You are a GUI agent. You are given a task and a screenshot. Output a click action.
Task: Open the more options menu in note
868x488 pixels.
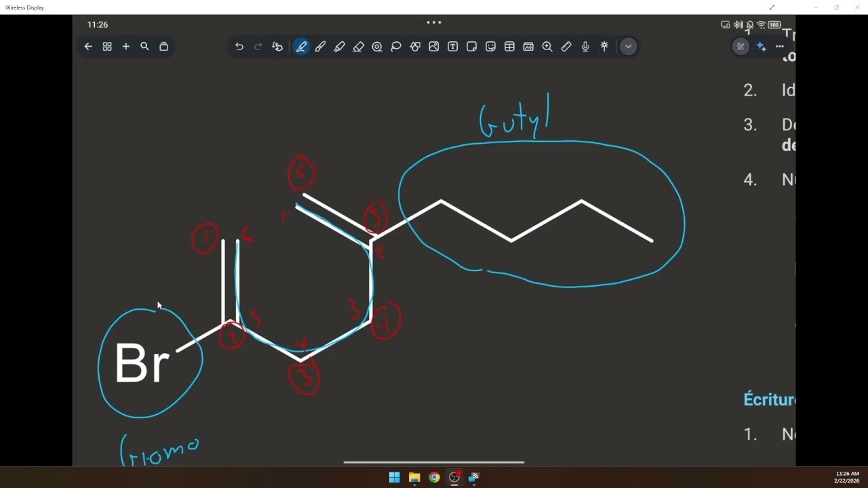(x=780, y=47)
